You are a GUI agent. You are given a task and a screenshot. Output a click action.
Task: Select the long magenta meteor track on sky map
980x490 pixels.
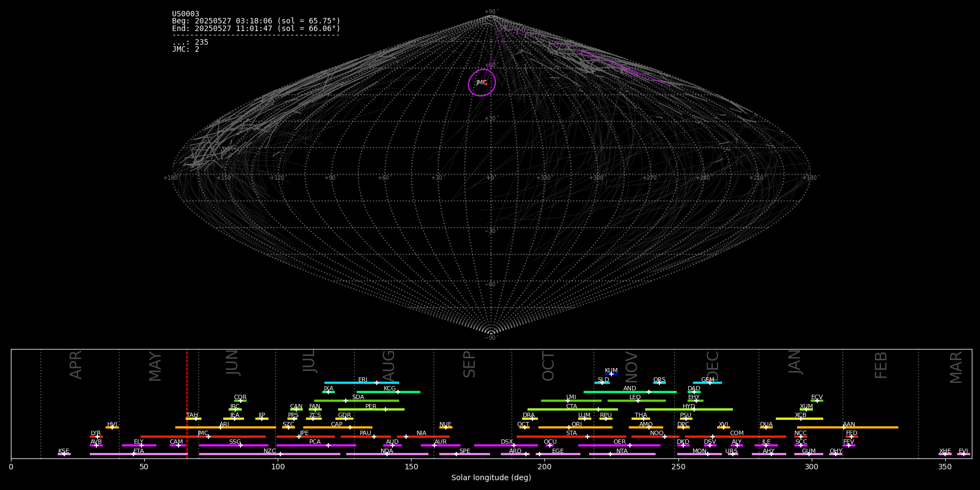point(624,69)
